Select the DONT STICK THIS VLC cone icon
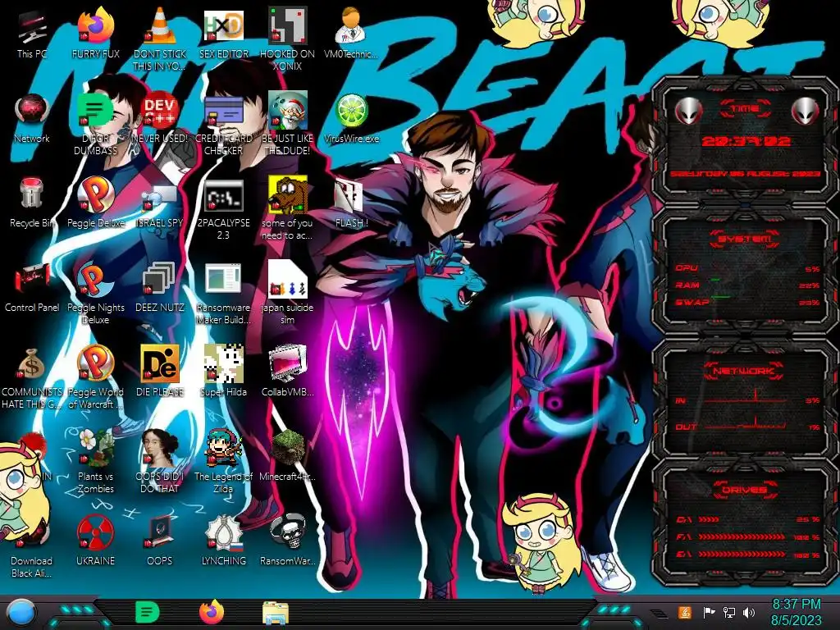The width and height of the screenshot is (840, 630). (x=160, y=25)
